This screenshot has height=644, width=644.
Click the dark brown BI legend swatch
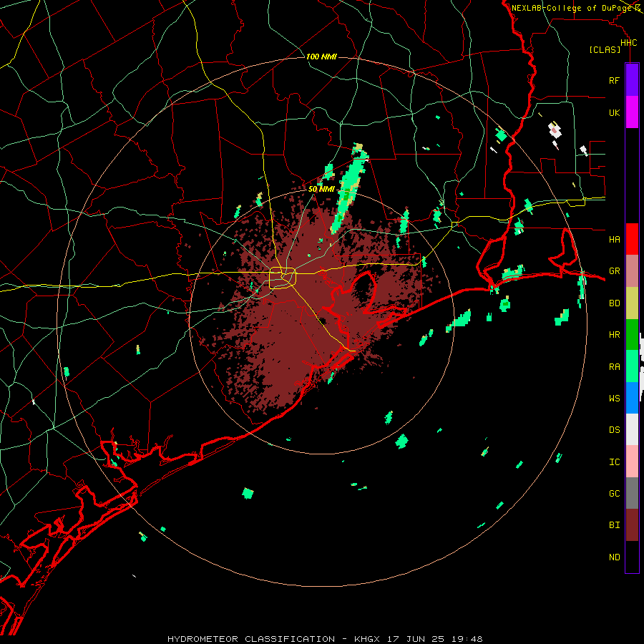(x=632, y=525)
